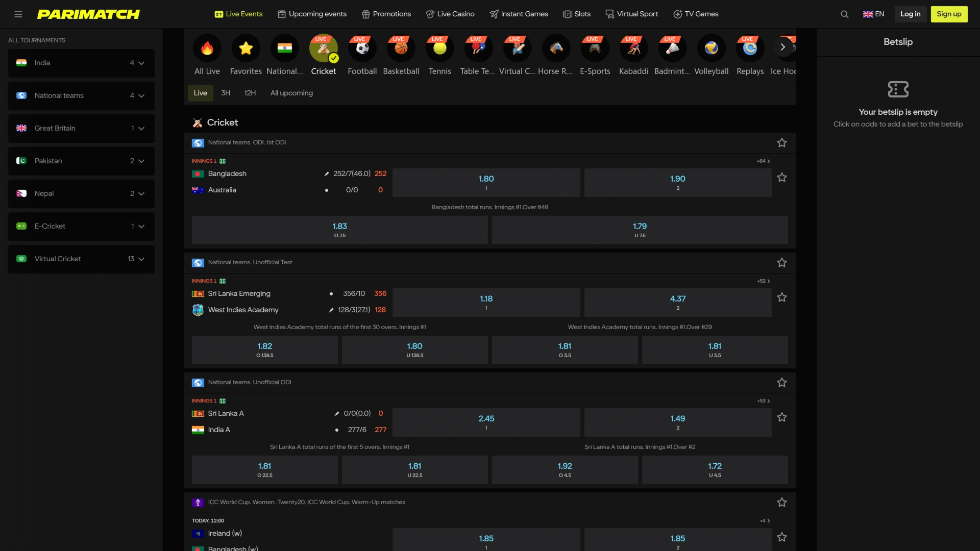This screenshot has height=551, width=980.
Task: Favorite the Unofficial ODI tournament star
Action: coord(782,383)
